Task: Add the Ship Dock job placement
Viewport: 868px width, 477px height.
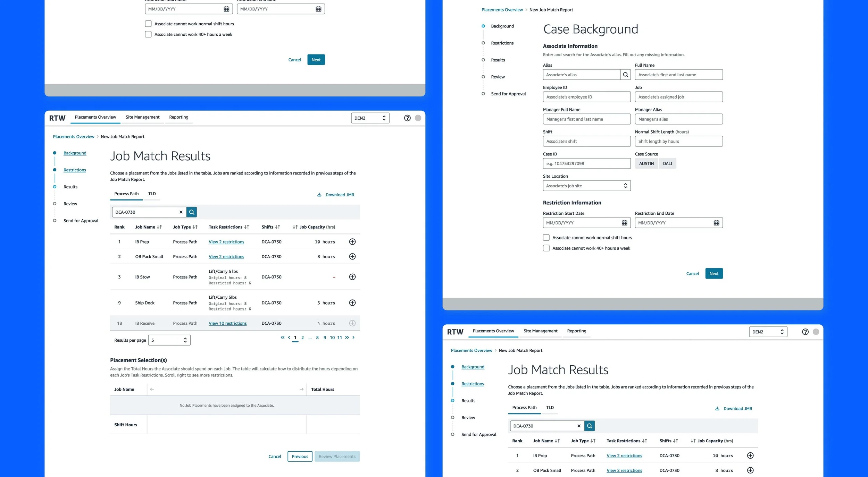Action: pyautogui.click(x=352, y=303)
